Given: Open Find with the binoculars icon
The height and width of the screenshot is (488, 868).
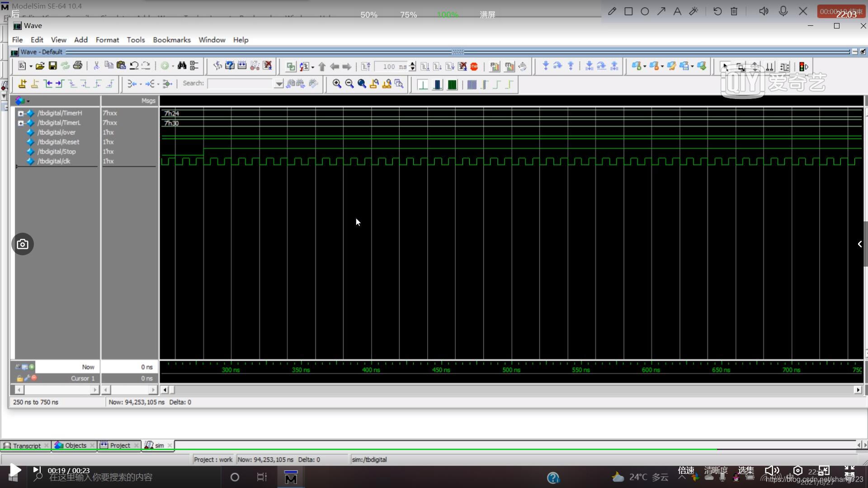Looking at the screenshot, I should point(182,66).
